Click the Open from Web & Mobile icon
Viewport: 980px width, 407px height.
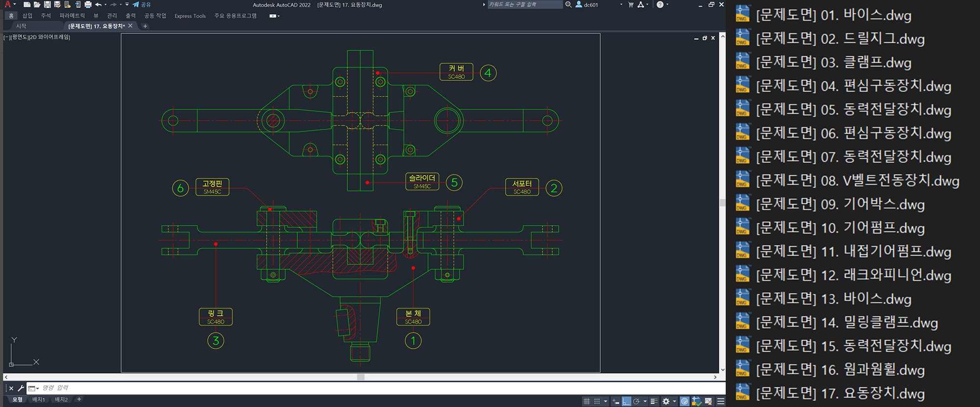[x=67, y=4]
